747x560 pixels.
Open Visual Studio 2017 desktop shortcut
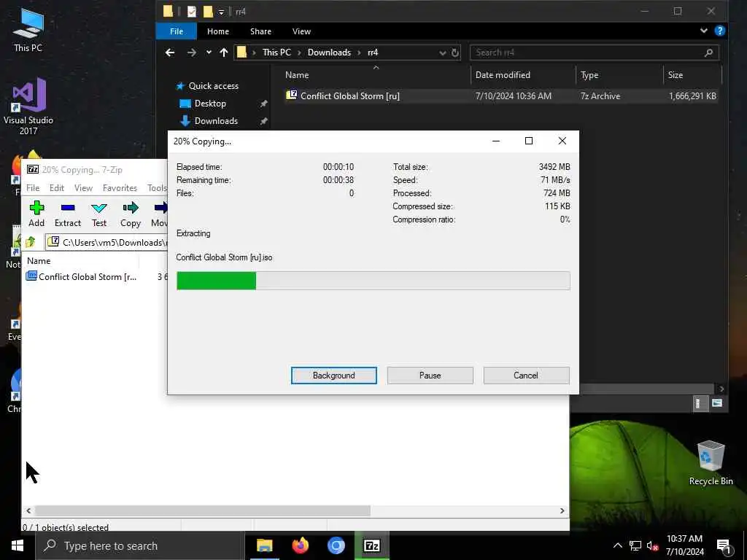[28, 106]
